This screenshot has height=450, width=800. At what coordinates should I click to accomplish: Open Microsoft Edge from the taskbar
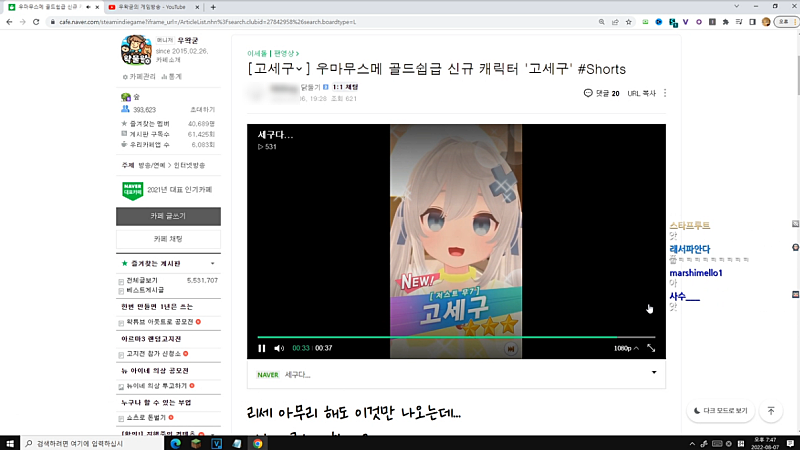click(176, 443)
